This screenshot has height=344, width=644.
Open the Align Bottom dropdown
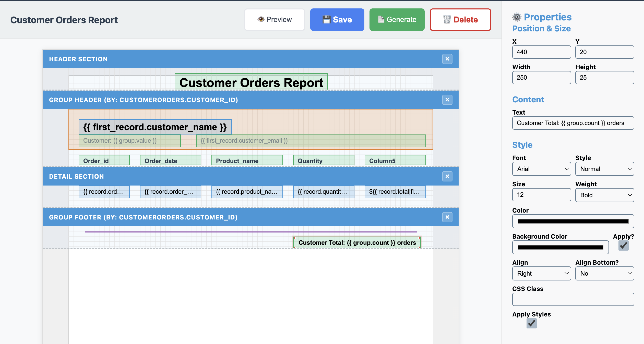point(604,273)
